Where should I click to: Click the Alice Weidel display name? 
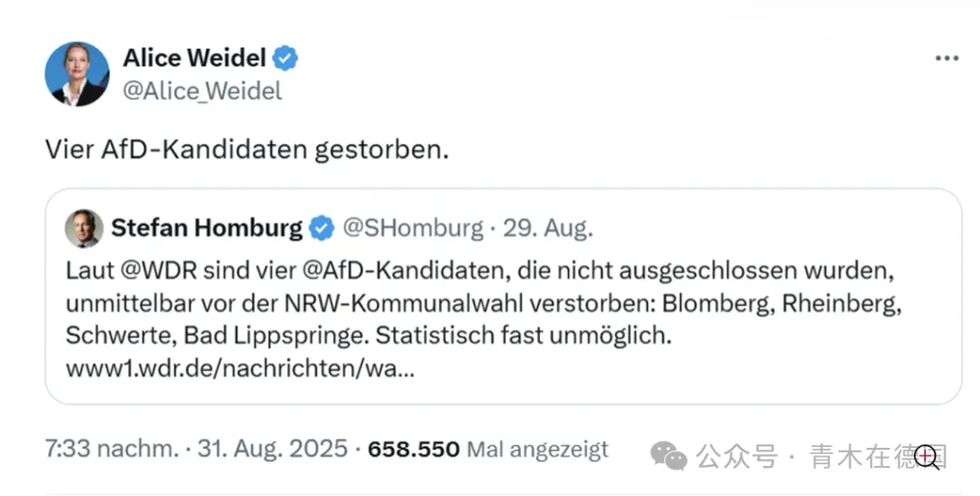194,59
